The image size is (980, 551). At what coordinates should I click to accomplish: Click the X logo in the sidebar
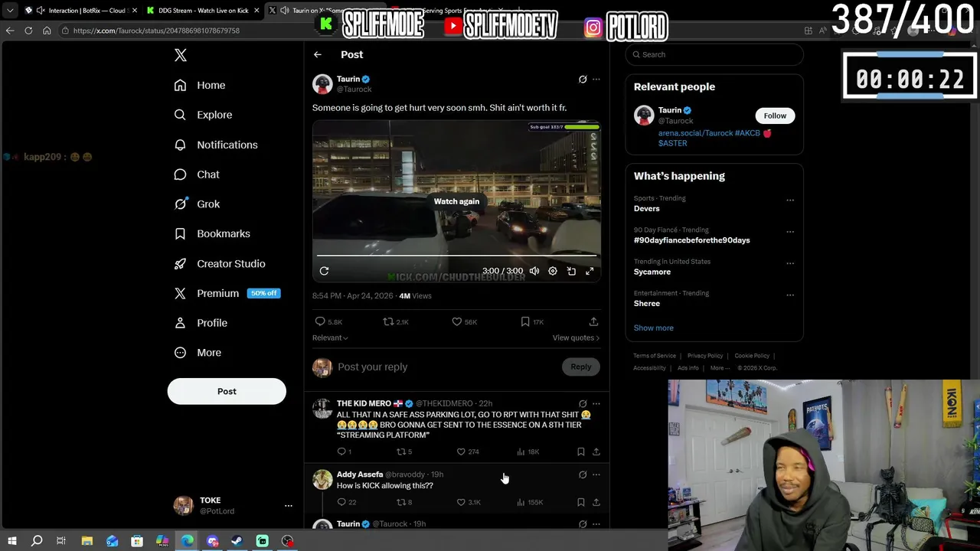(x=181, y=55)
